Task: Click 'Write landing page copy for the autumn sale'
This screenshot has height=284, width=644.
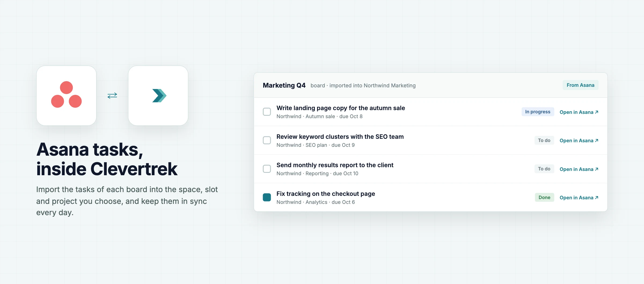Action: click(x=341, y=108)
